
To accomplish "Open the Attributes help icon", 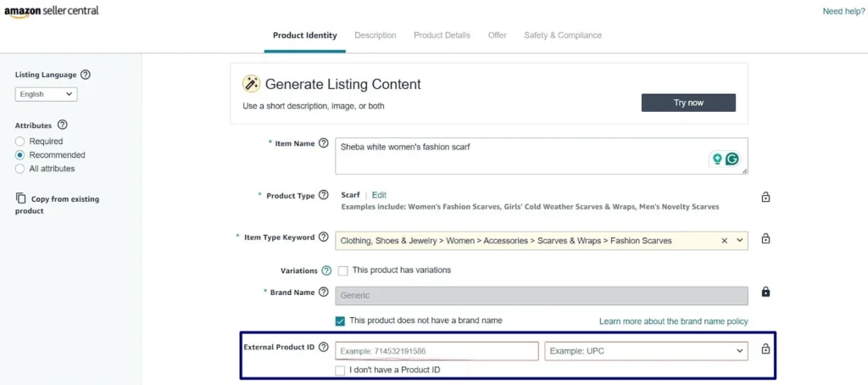I will (63, 126).
